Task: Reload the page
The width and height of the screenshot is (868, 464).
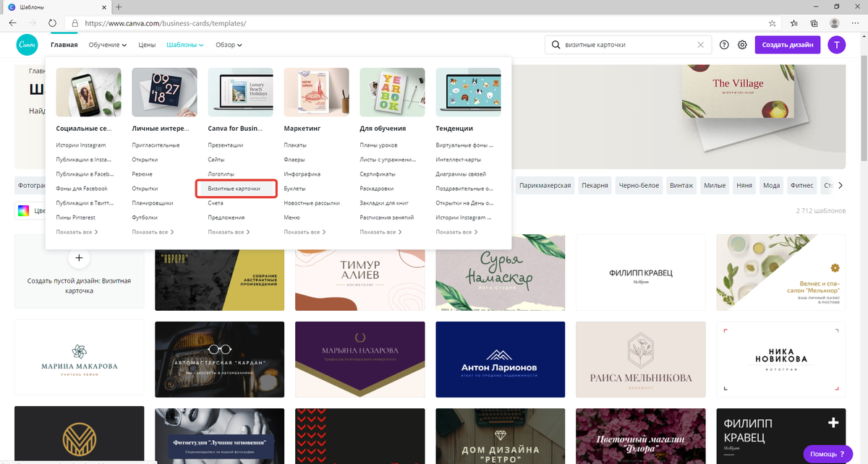Action: tap(52, 23)
